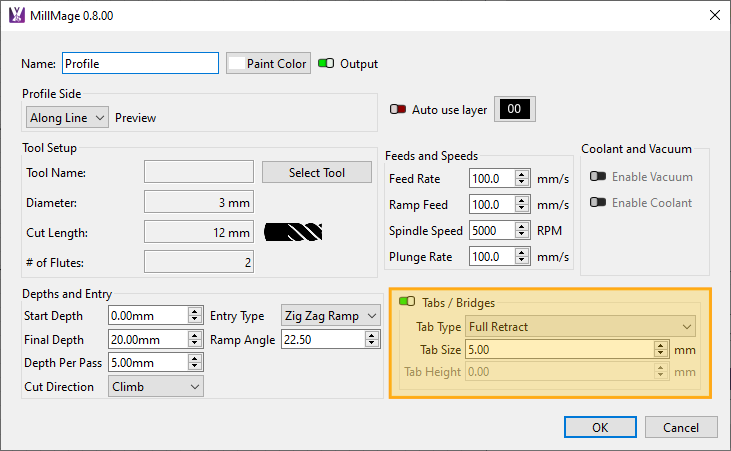Click the black 00 layer swatch

[516, 109]
